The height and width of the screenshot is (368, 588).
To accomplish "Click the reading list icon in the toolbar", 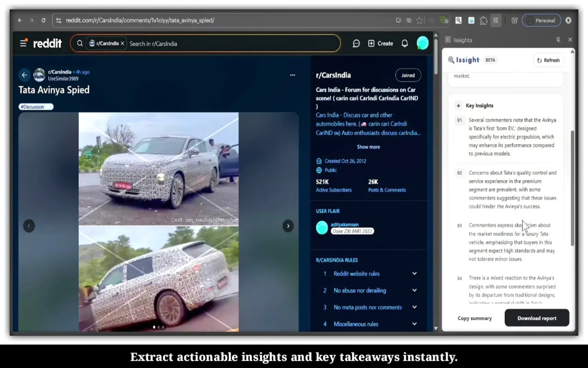I will [514, 20].
